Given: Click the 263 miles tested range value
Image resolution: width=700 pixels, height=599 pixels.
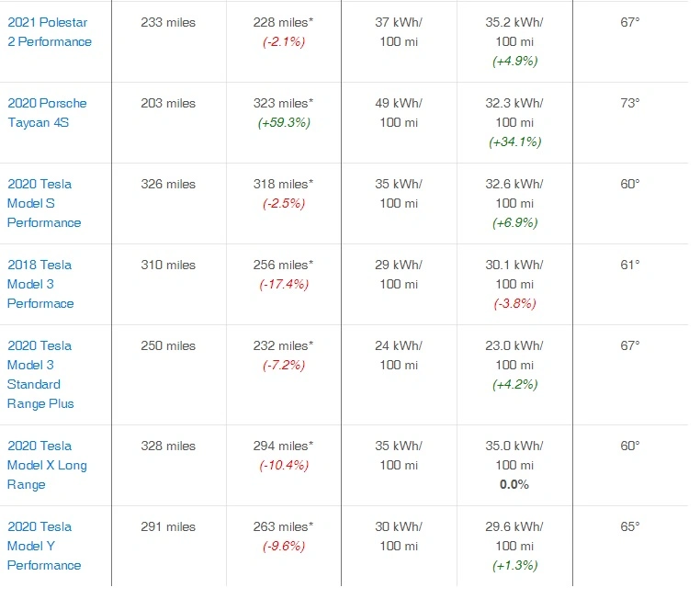Looking at the screenshot, I should (284, 527).
